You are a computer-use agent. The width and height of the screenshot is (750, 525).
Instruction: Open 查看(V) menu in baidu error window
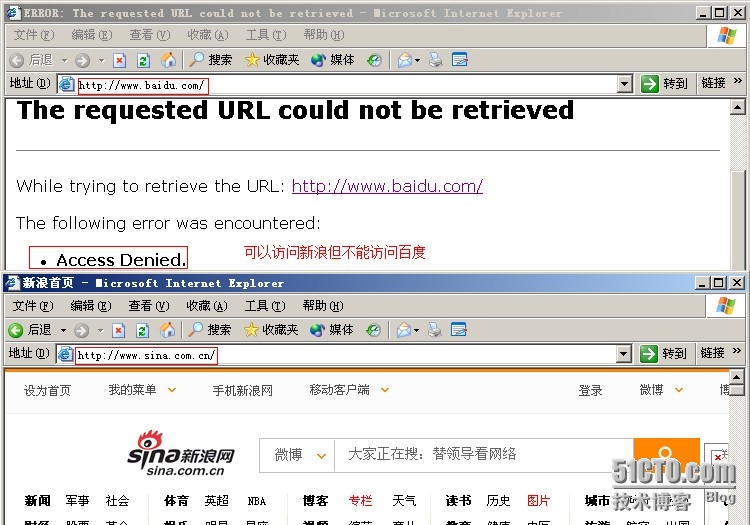(x=150, y=35)
